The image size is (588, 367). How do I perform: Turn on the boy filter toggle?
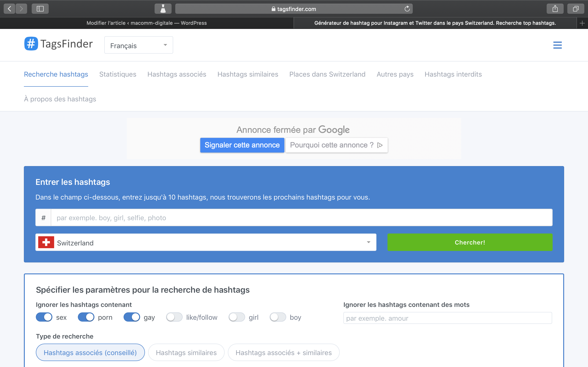pyautogui.click(x=278, y=317)
